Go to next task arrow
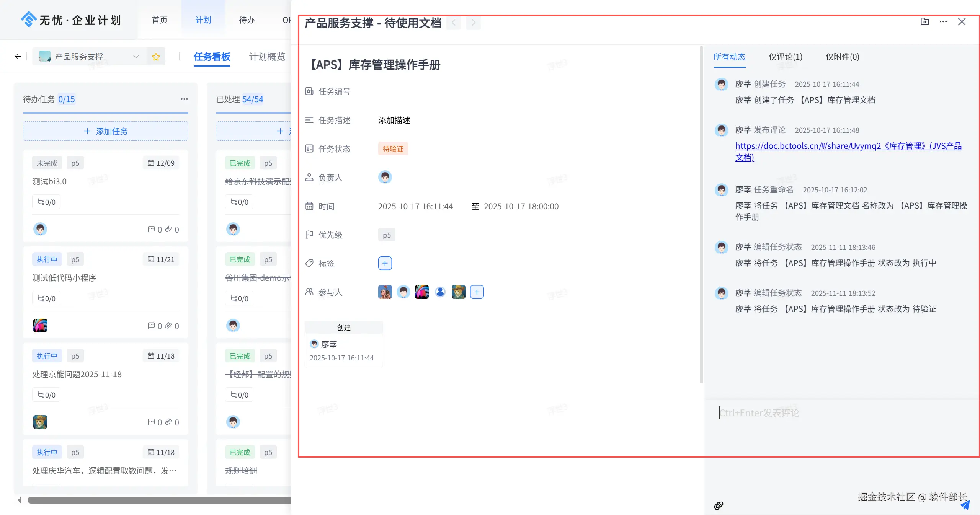The height and width of the screenshot is (515, 980). tap(474, 23)
